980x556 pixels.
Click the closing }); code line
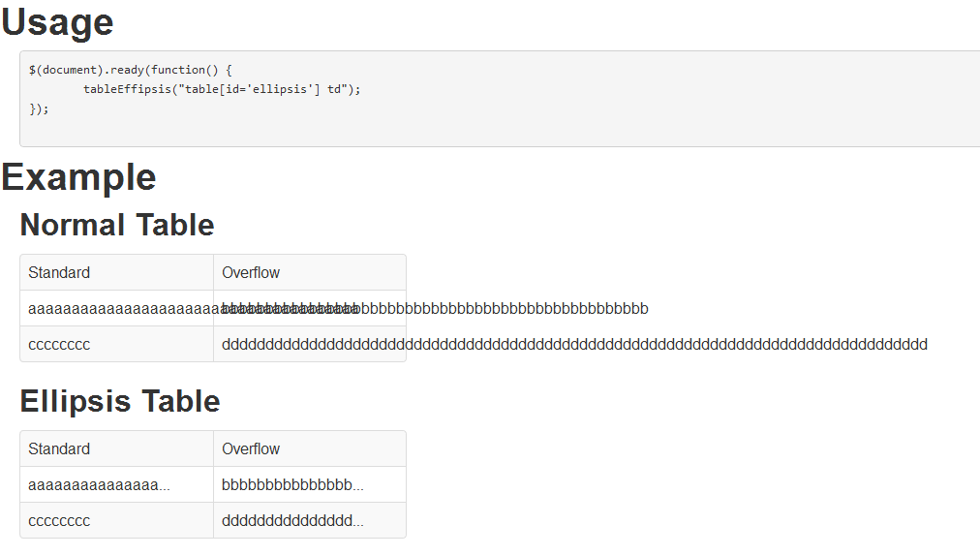pos(39,108)
